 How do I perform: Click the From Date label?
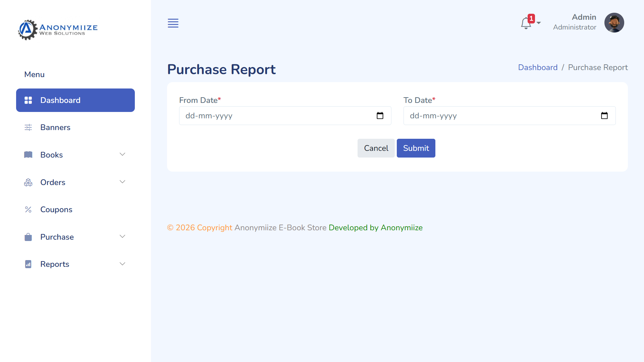coord(200,100)
